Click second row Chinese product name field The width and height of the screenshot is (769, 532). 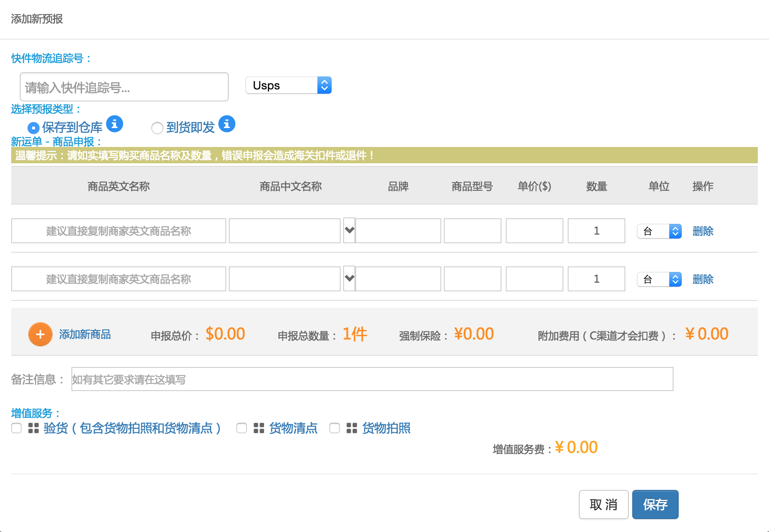285,279
